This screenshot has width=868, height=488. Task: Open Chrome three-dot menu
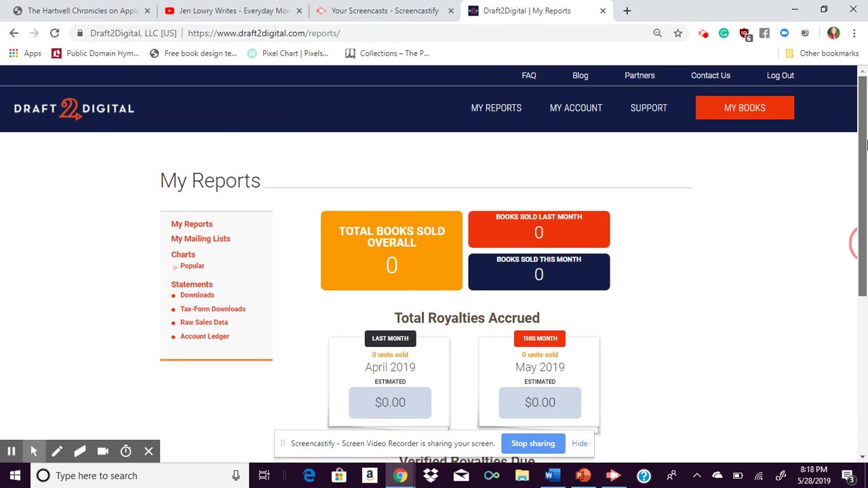coord(854,33)
